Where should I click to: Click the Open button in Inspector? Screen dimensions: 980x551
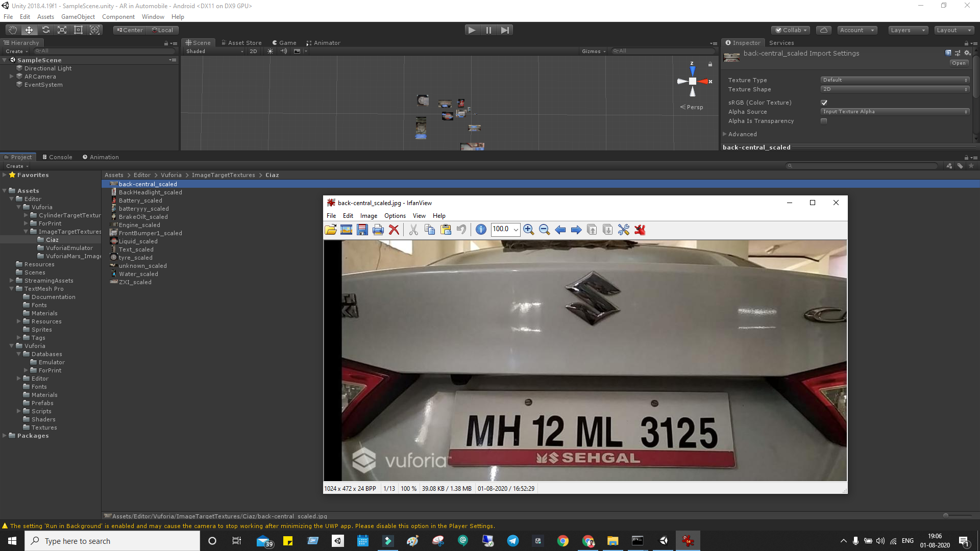coord(958,63)
